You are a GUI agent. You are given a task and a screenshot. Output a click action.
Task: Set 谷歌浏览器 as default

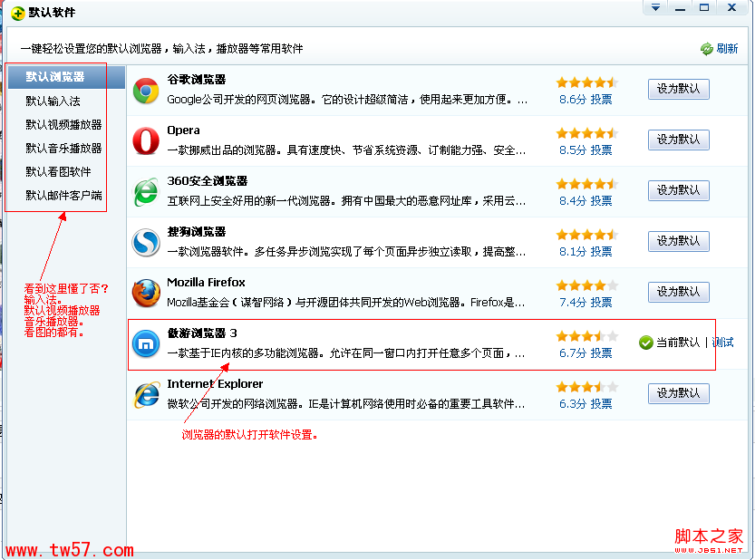click(679, 89)
